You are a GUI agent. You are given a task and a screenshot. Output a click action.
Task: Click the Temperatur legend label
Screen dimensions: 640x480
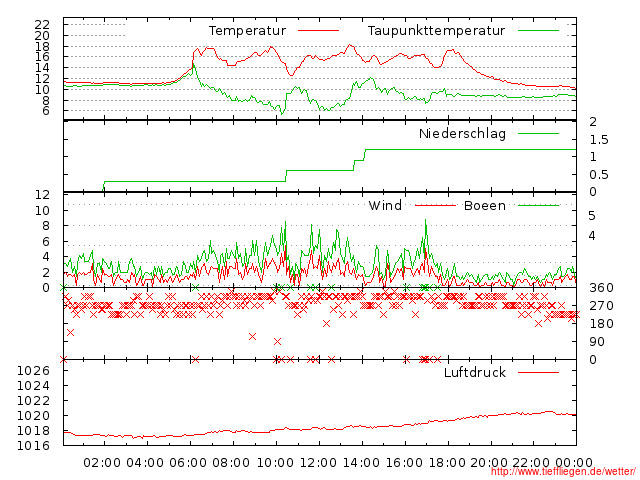coord(247,31)
